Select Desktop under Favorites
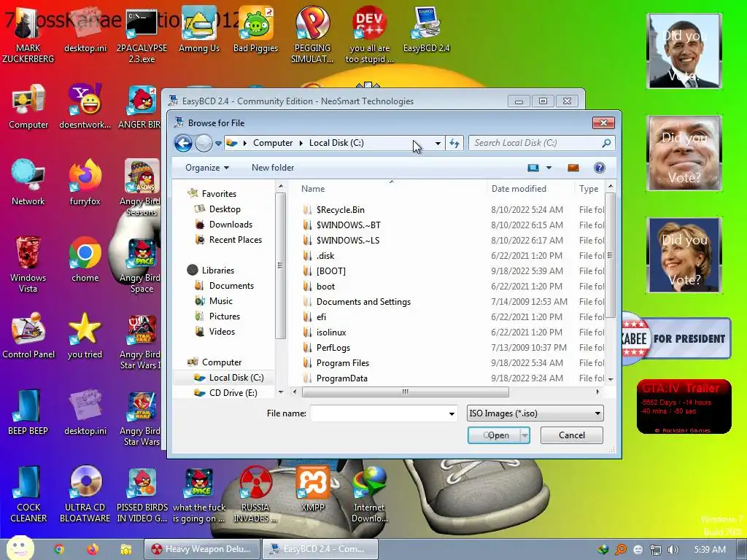The image size is (747, 560). 225,209
